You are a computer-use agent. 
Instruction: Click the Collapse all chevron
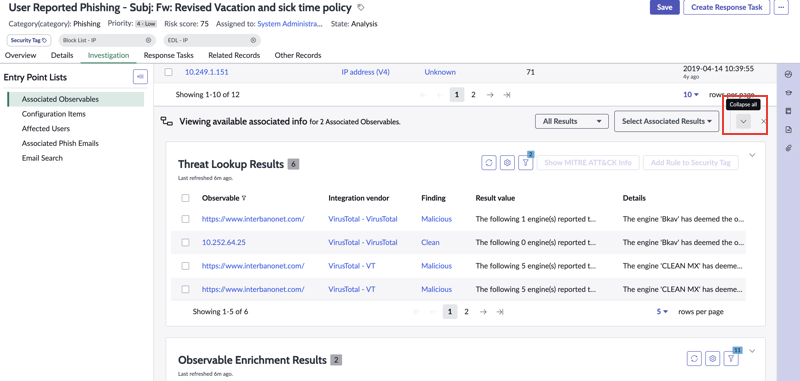coord(743,121)
